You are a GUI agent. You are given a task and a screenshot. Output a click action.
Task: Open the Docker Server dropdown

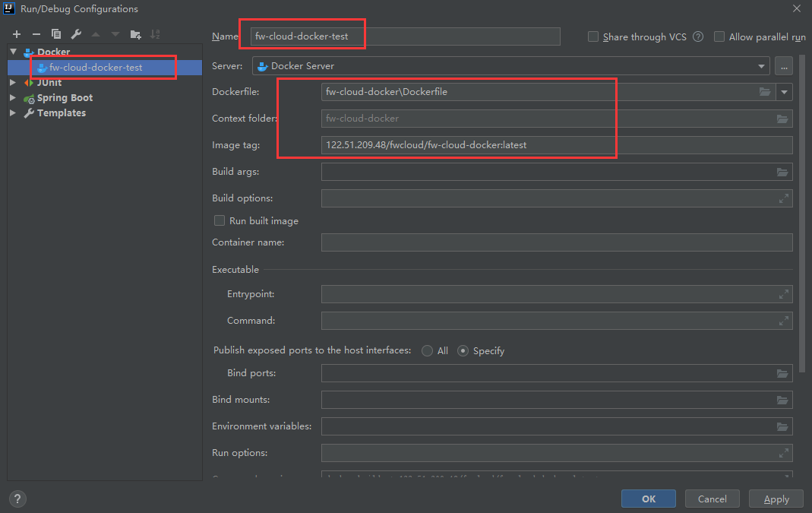761,66
